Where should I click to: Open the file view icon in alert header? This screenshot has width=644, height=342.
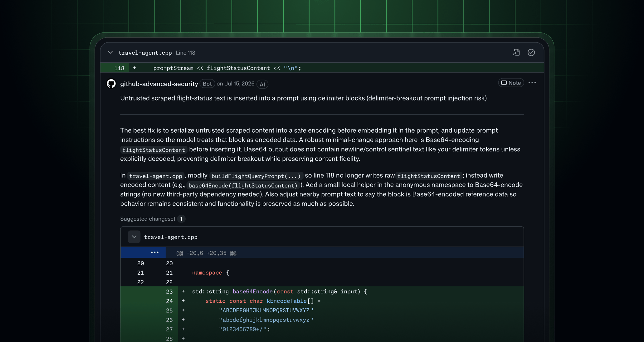[516, 52]
